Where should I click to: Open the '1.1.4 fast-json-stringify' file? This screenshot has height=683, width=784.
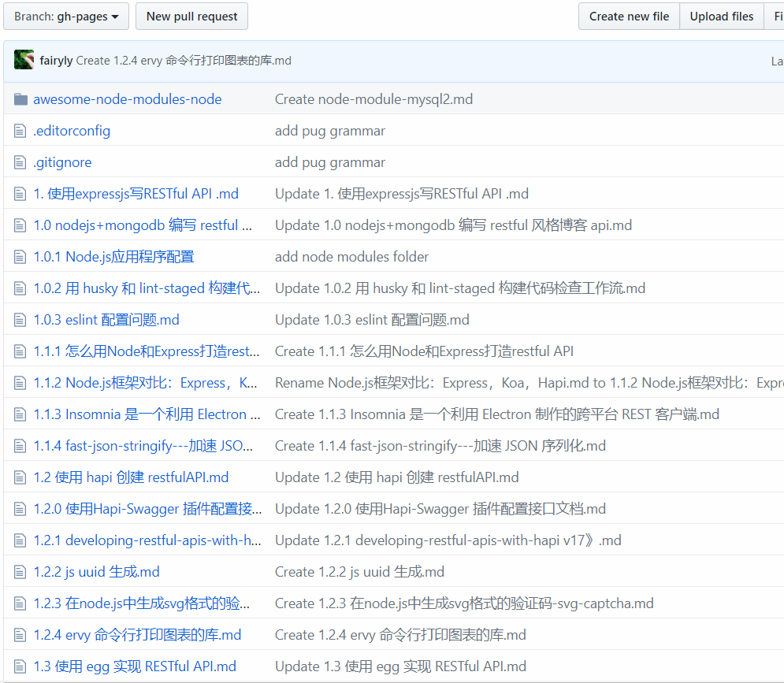(x=143, y=446)
